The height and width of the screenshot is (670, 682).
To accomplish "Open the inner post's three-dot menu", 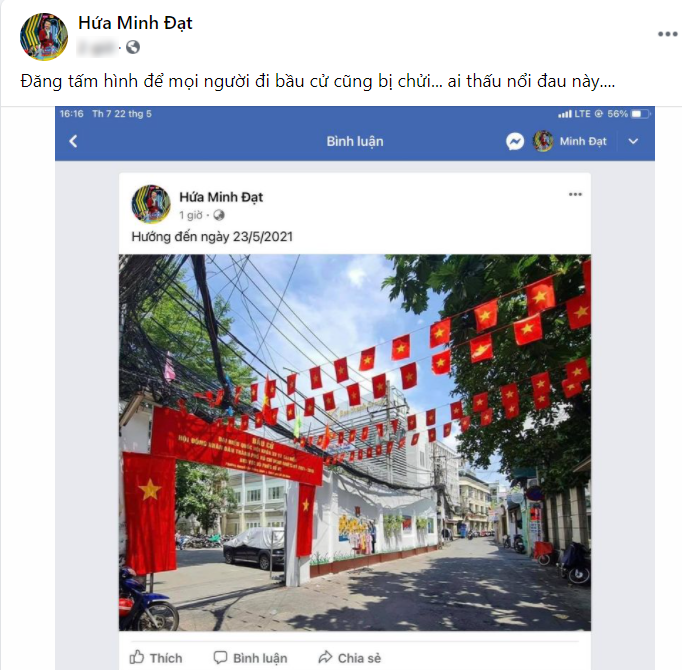I will tap(575, 194).
